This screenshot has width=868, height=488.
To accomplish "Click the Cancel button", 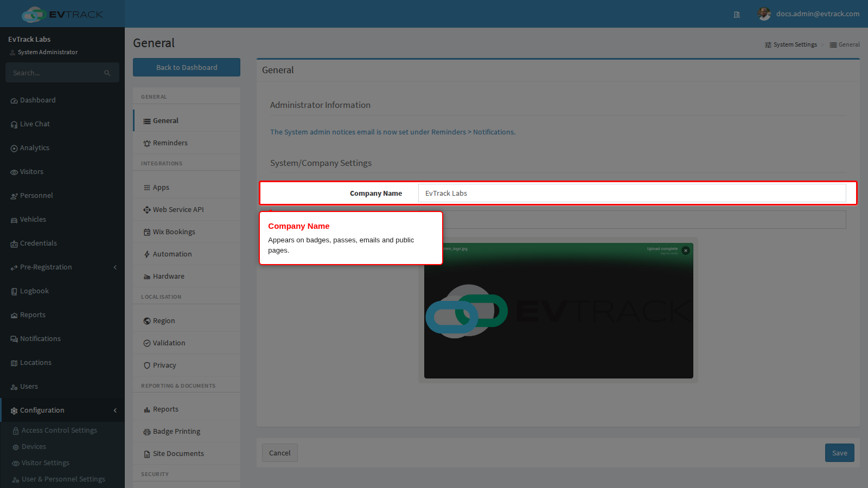I will pos(280,453).
